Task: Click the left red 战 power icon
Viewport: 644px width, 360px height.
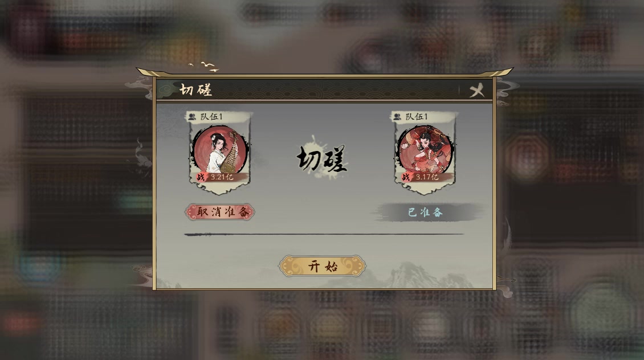Action: (201, 177)
